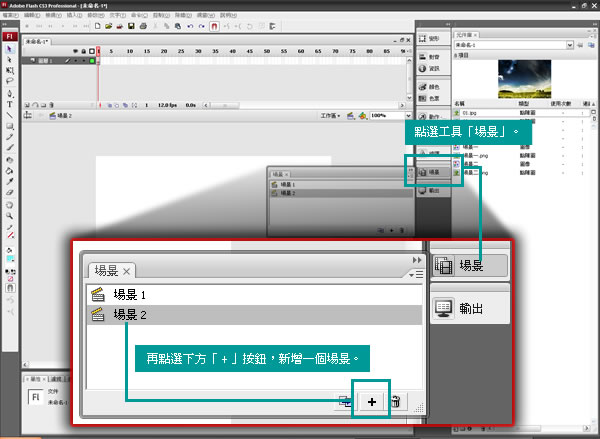Image resolution: width=600 pixels, height=439 pixels.
Task: Toggle visibility dot of layer 1
Action: coord(76,60)
